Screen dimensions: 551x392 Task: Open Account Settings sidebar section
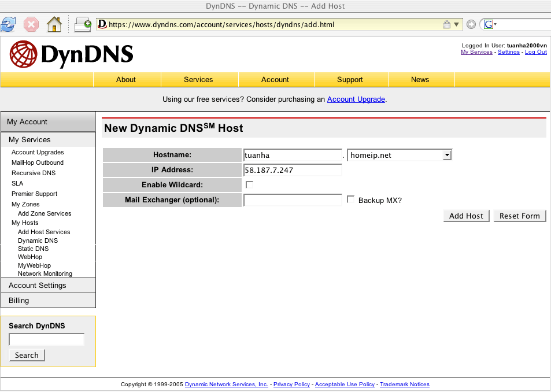pos(48,286)
